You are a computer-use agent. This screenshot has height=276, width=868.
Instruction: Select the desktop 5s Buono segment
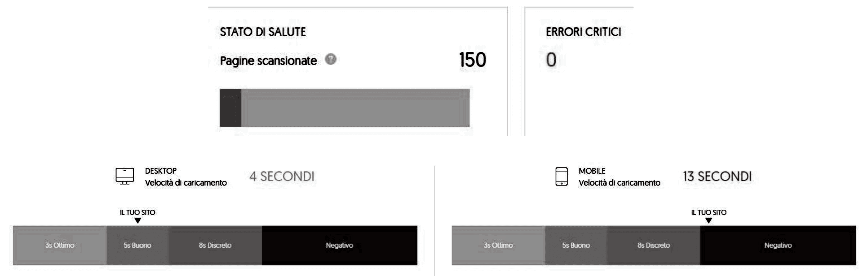click(x=137, y=245)
